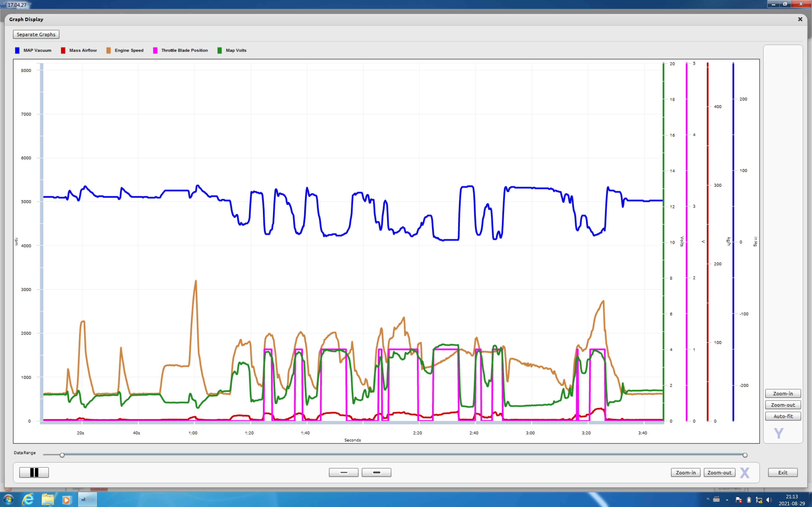Click the left Data Range slider handle
Image resolution: width=812 pixels, height=507 pixels.
click(62, 455)
